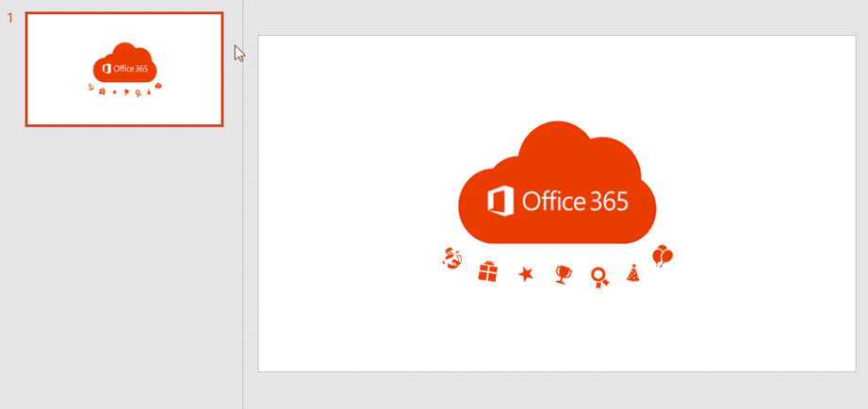Select the balloons icon on the main slide
868x409 pixels.
pyautogui.click(x=662, y=256)
